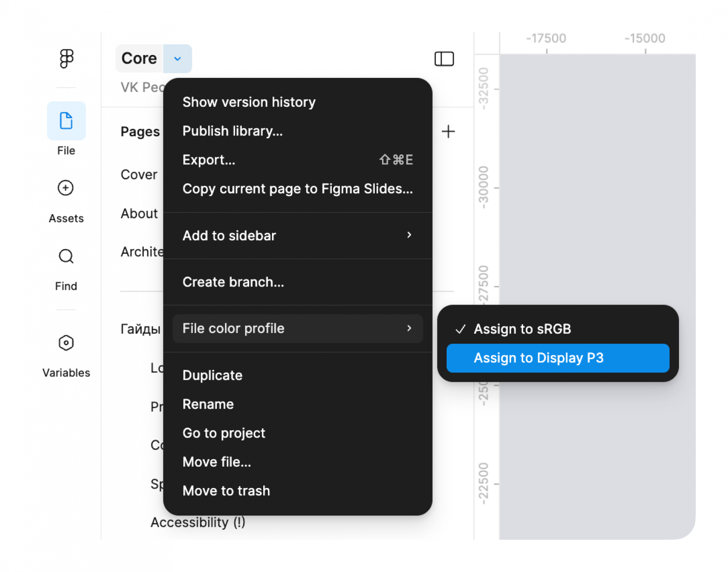
Task: Click the Core file name dropdown chevron
Action: click(x=177, y=59)
